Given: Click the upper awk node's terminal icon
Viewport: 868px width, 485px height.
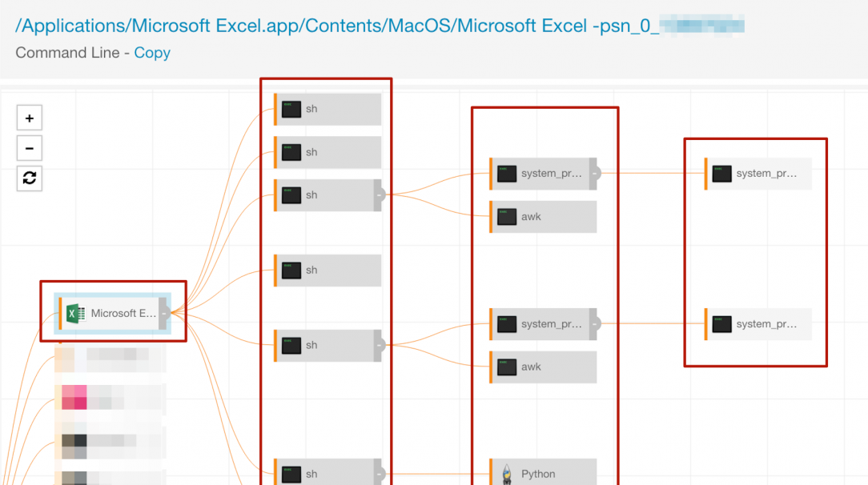Looking at the screenshot, I should point(507,217).
